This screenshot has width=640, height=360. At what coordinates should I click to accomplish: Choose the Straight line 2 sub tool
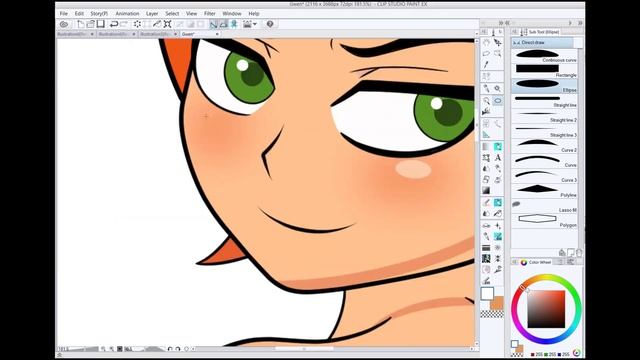(x=544, y=116)
